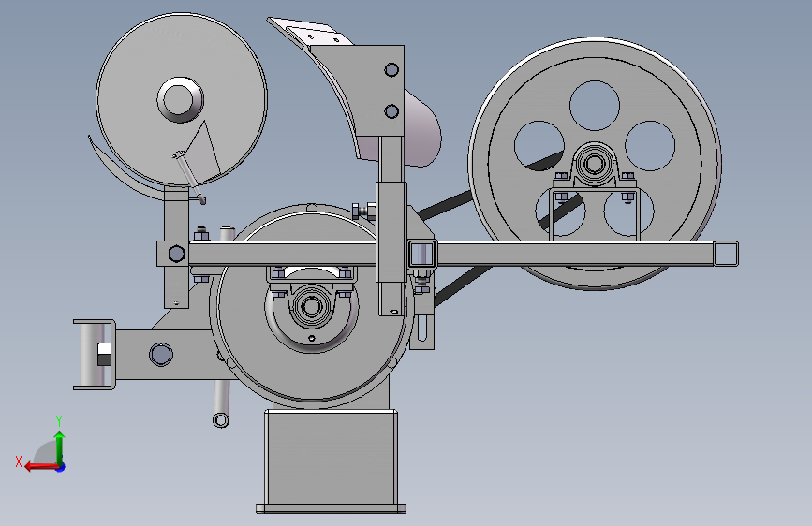Image resolution: width=812 pixels, height=526 pixels.
Task: Select the square tube cross-section at the beam's middle
Action: point(421,255)
